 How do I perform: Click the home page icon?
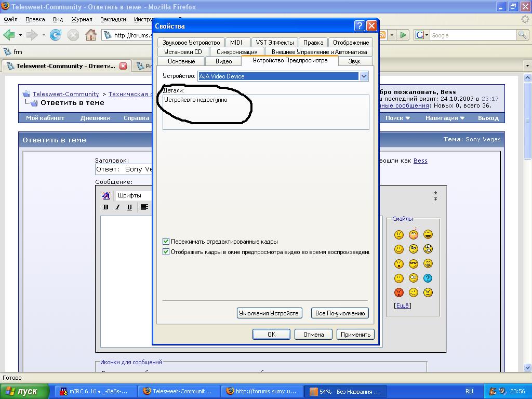pos(90,35)
